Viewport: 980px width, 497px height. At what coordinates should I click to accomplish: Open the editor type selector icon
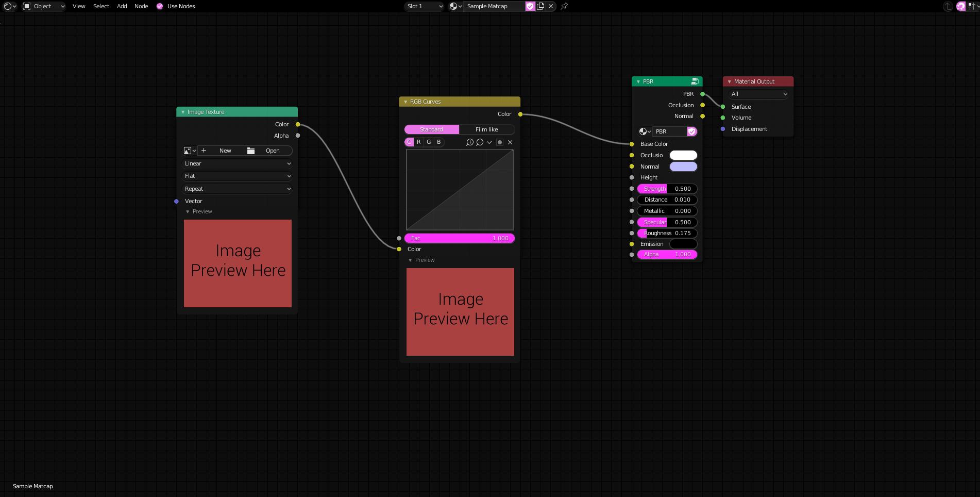(x=10, y=6)
